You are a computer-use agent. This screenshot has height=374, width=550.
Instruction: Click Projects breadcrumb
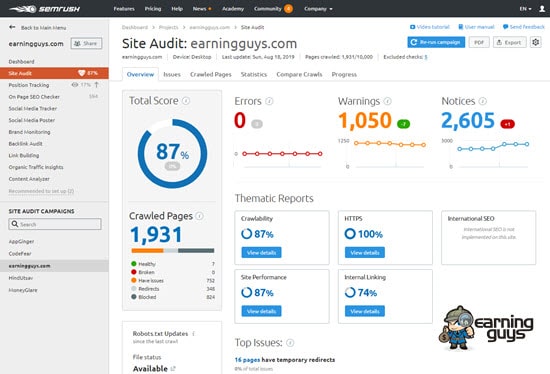click(x=168, y=27)
